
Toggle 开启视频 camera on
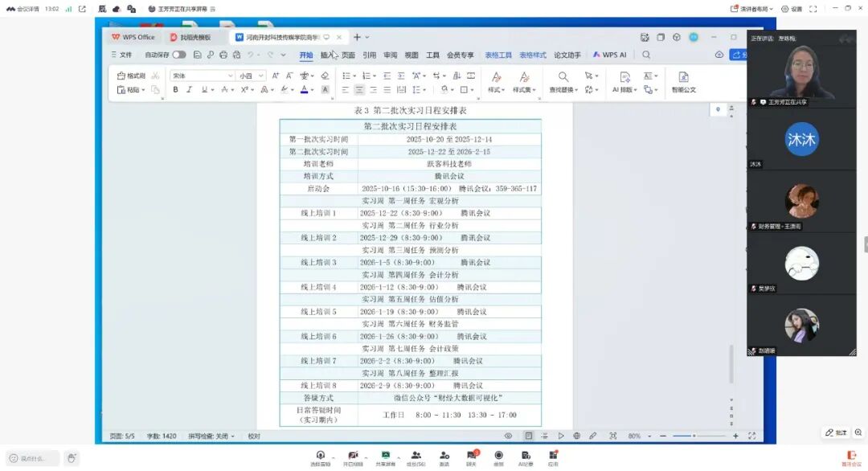click(353, 458)
